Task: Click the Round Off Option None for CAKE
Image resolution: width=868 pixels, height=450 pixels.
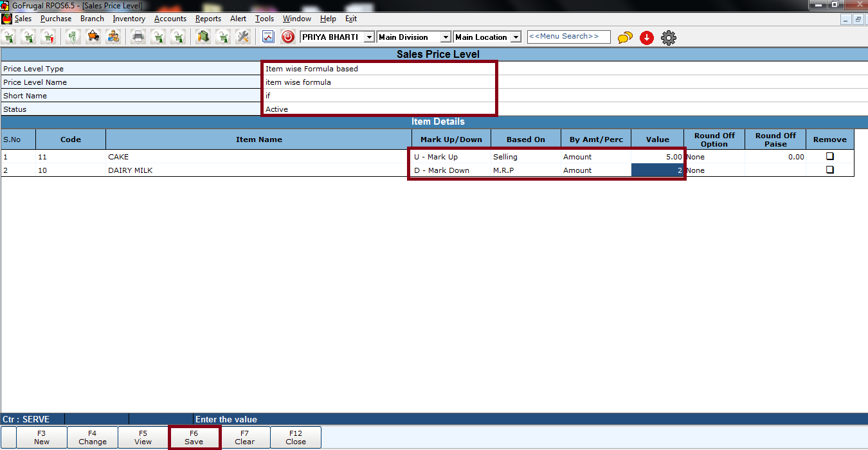Action: (x=714, y=157)
